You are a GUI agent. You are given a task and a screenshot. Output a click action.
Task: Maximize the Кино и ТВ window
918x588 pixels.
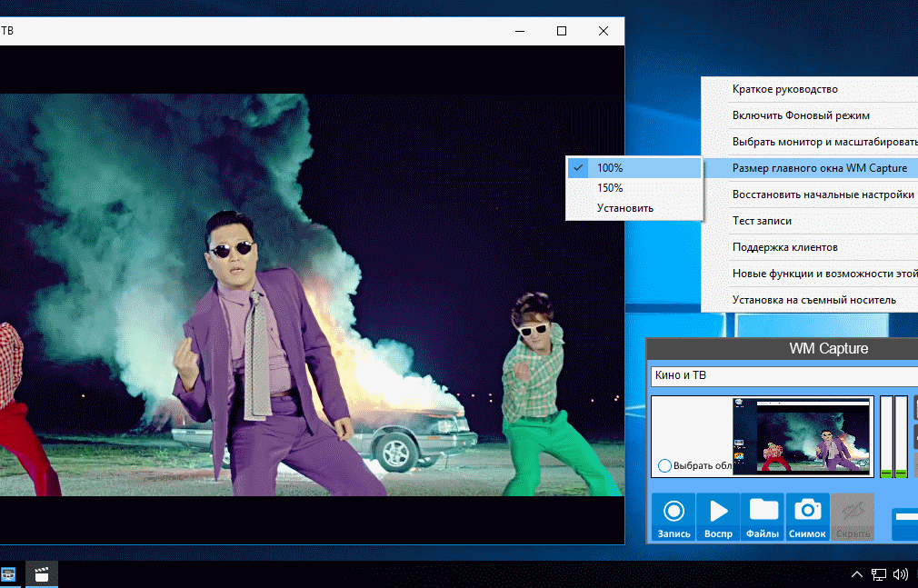click(562, 31)
